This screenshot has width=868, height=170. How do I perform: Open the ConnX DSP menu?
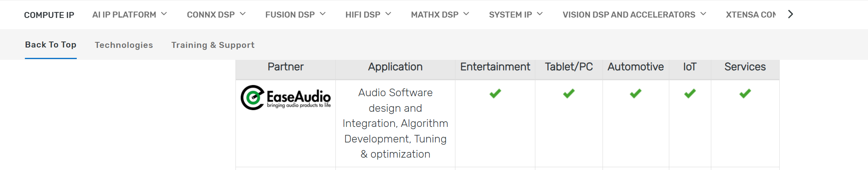click(216, 15)
